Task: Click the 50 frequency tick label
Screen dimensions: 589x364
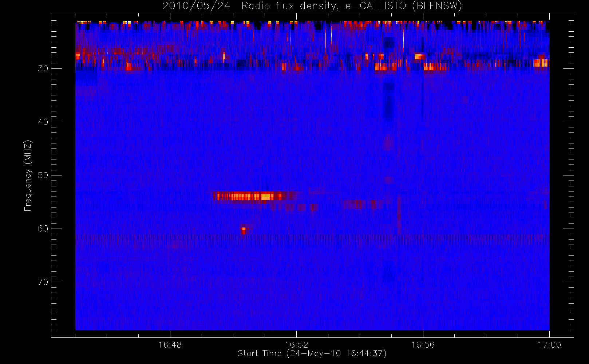Action: pyautogui.click(x=43, y=175)
